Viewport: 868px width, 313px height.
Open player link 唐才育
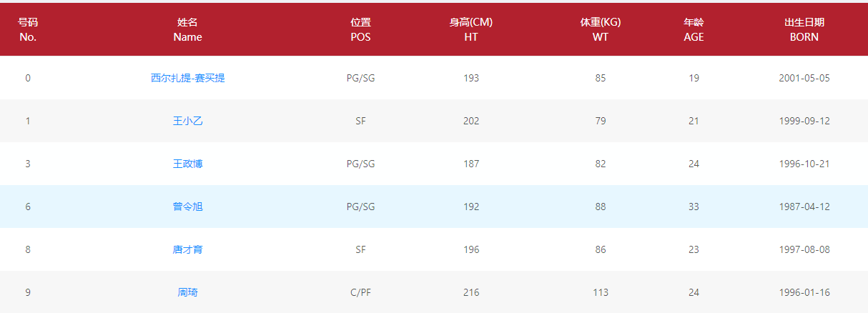188,249
